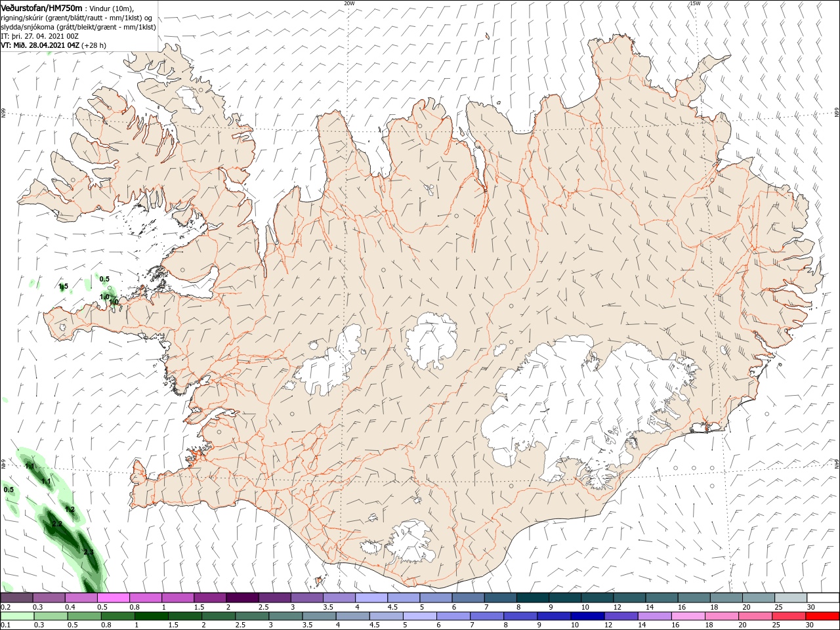The image size is (840, 630).
Task: Select the bright red lower legend swatch after 30
Action: point(823,616)
